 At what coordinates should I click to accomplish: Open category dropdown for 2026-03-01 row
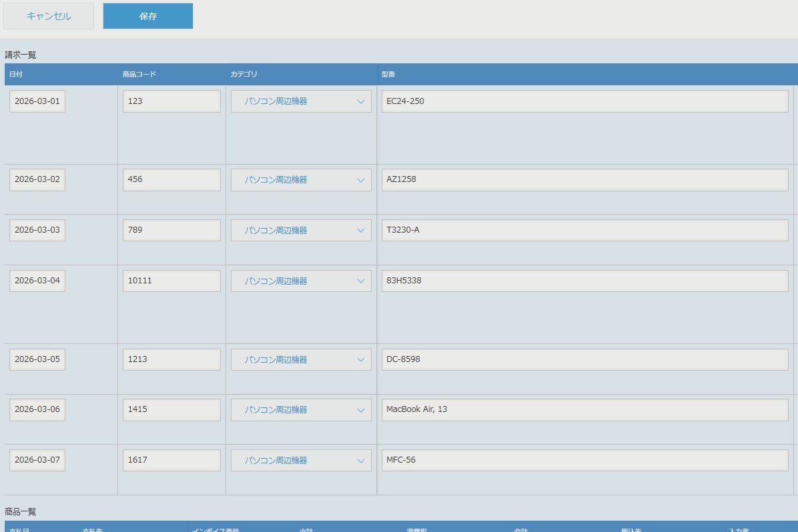[301, 101]
